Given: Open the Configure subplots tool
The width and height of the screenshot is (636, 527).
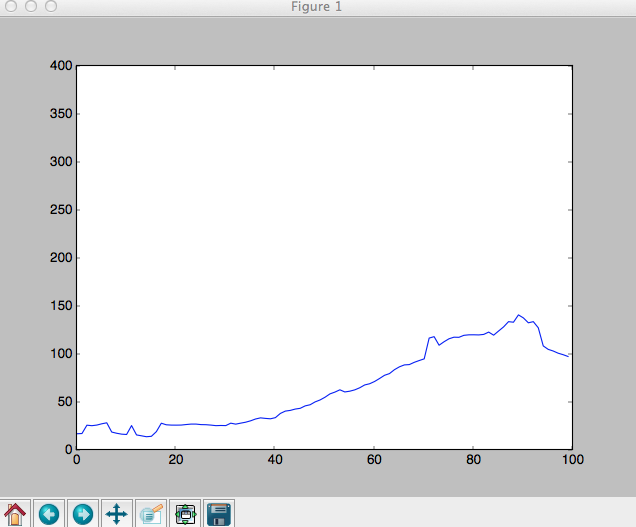Looking at the screenshot, I should coord(185,513).
